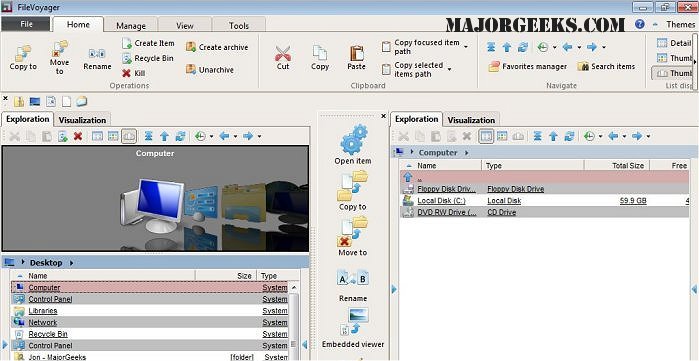Open the Favorites manager
Image resolution: width=699 pixels, height=361 pixels.
click(527, 66)
